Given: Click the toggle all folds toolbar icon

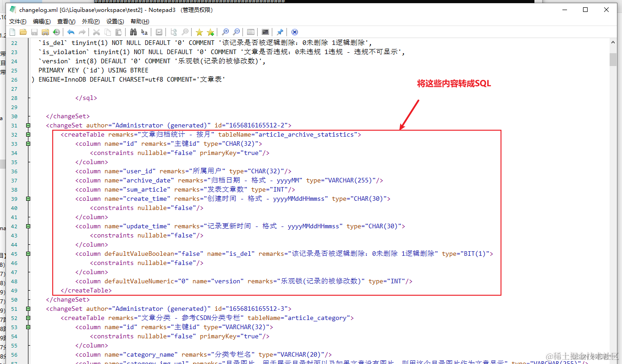Looking at the screenshot, I should [173, 32].
